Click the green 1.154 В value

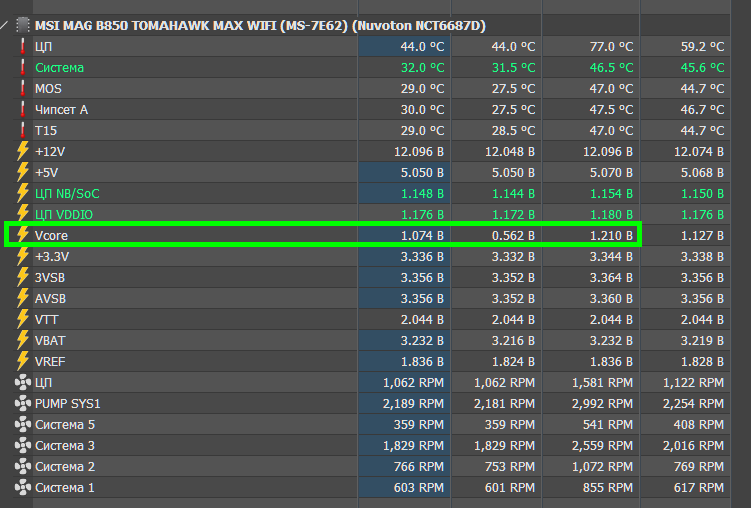click(x=611, y=193)
